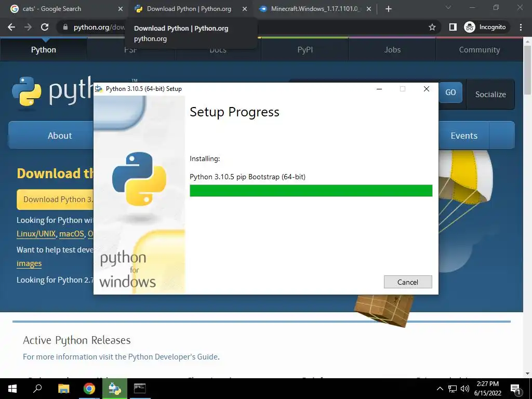
Task: Open the Socialize menu
Action: coord(490,95)
